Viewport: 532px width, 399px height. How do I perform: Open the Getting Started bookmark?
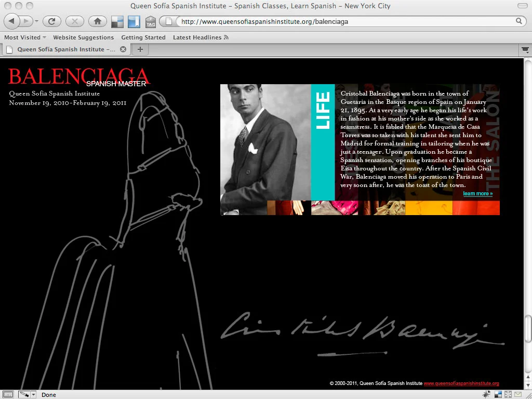143,37
